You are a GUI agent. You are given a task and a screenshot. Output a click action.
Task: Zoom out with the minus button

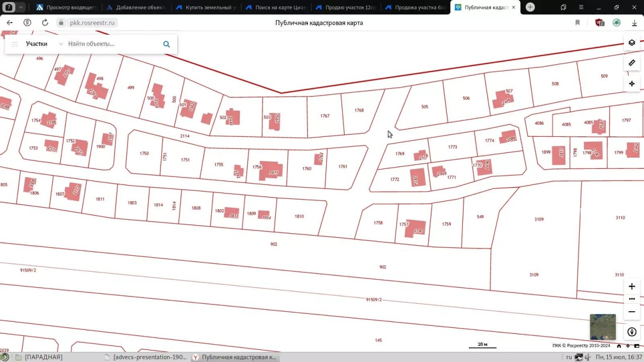pos(632,312)
